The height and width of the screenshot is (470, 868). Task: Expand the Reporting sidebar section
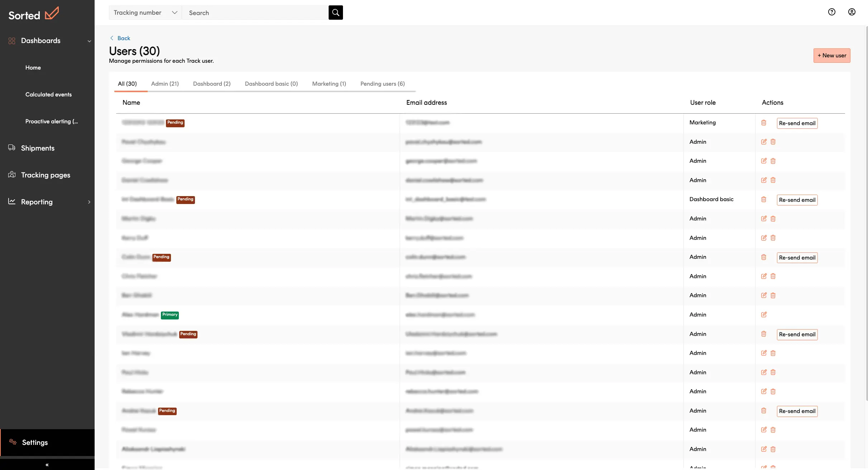pyautogui.click(x=89, y=202)
